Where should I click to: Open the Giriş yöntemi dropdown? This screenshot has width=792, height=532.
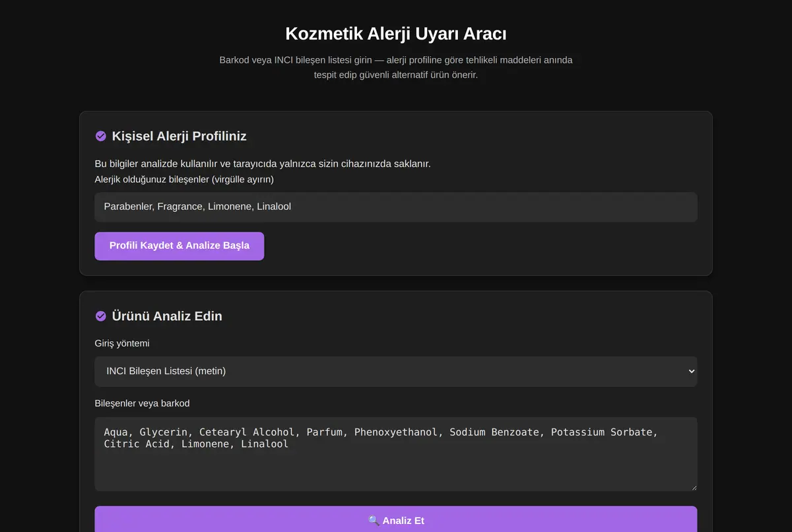pos(396,371)
